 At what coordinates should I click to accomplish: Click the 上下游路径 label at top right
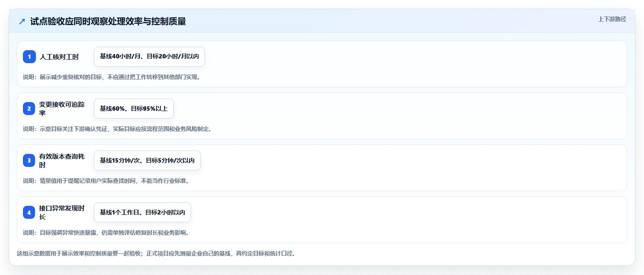(x=612, y=19)
